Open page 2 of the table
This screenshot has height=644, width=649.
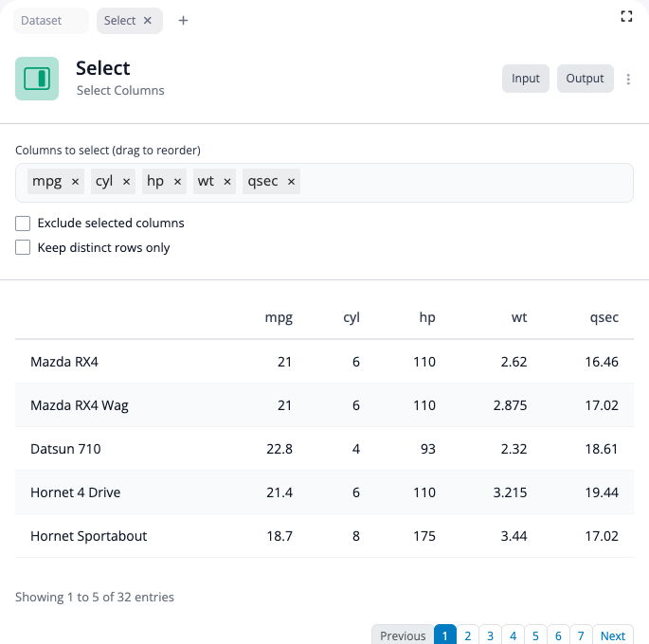[x=467, y=635]
